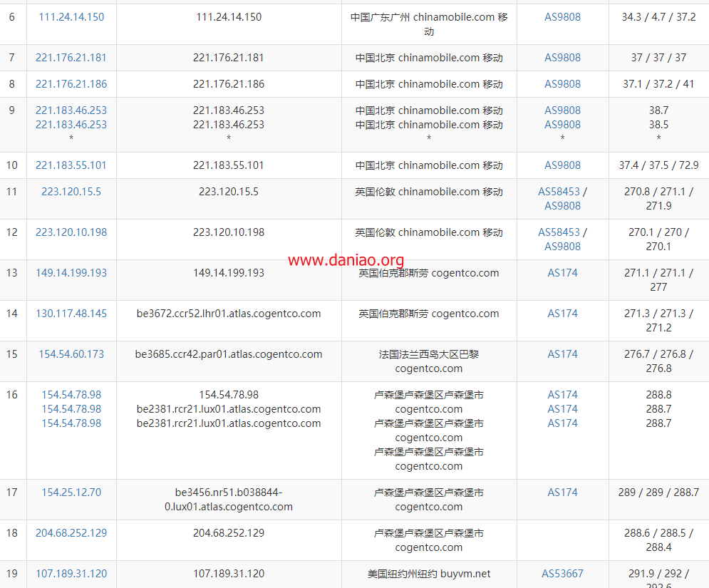Viewport: 709px width, 588px height.
Task: Click the AS58453 link in hop 11
Action: point(559,192)
